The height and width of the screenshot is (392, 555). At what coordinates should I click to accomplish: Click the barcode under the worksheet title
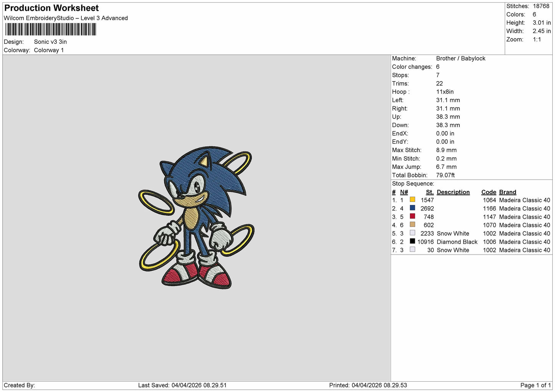50,30
